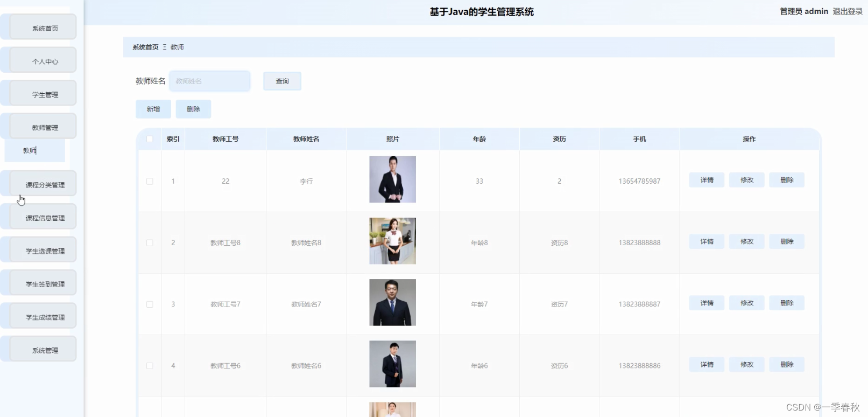Click the 查询 search button
The height and width of the screenshot is (417, 868).
tap(282, 81)
